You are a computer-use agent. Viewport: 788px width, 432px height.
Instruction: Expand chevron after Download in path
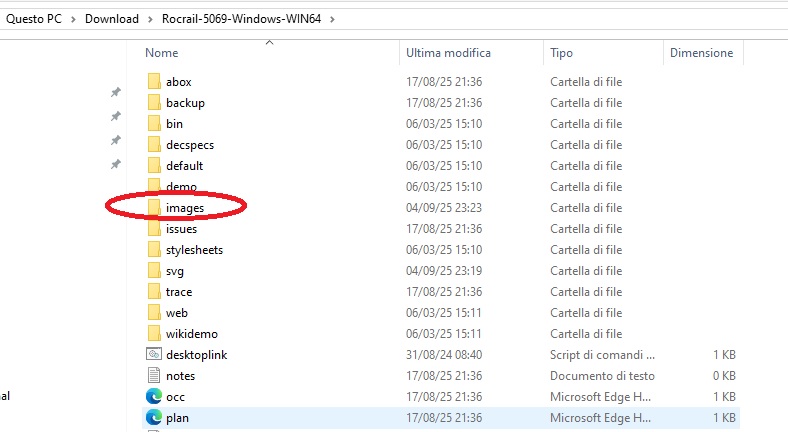(x=150, y=19)
